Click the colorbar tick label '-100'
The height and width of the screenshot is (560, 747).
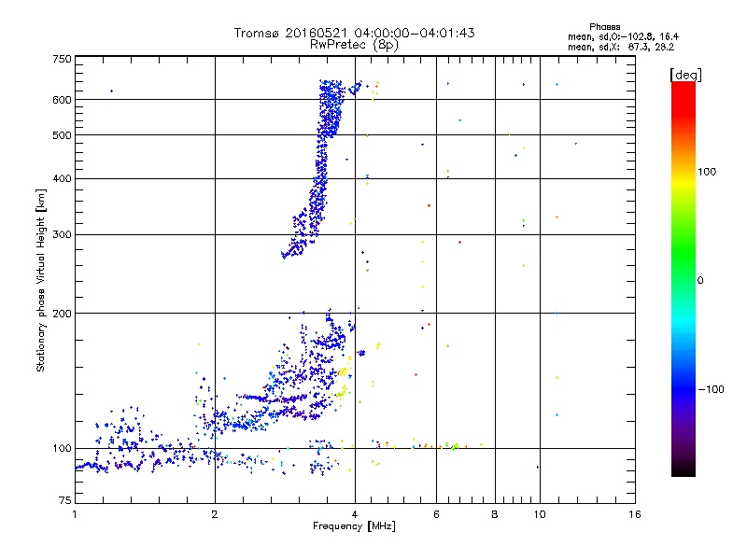712,389
